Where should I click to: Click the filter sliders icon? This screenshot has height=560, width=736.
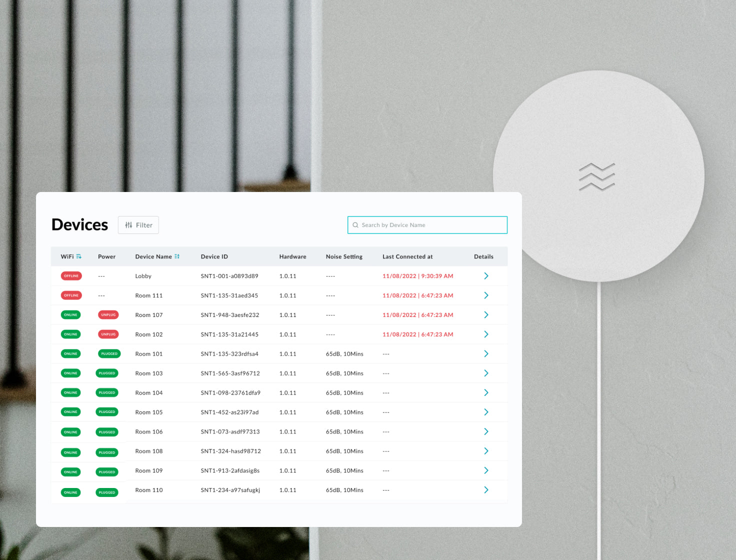coord(128,225)
